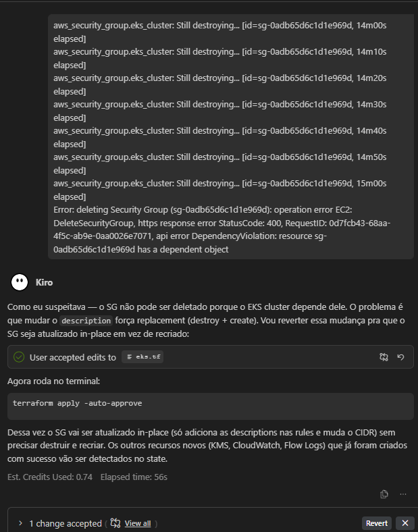Open the eks.tf file chip
The height and width of the screenshot is (532, 418).
[x=143, y=356]
